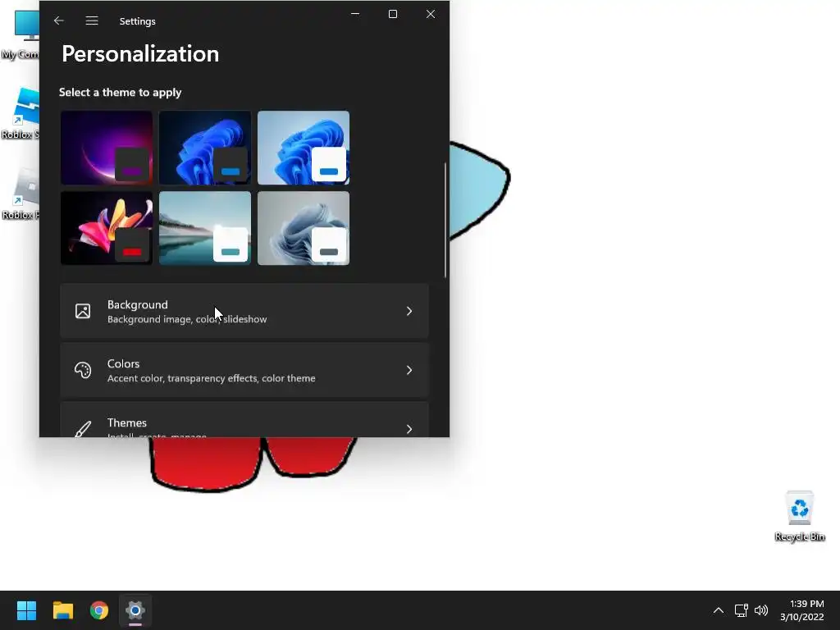
Task: Open the volume speaker tray icon
Action: 760,610
